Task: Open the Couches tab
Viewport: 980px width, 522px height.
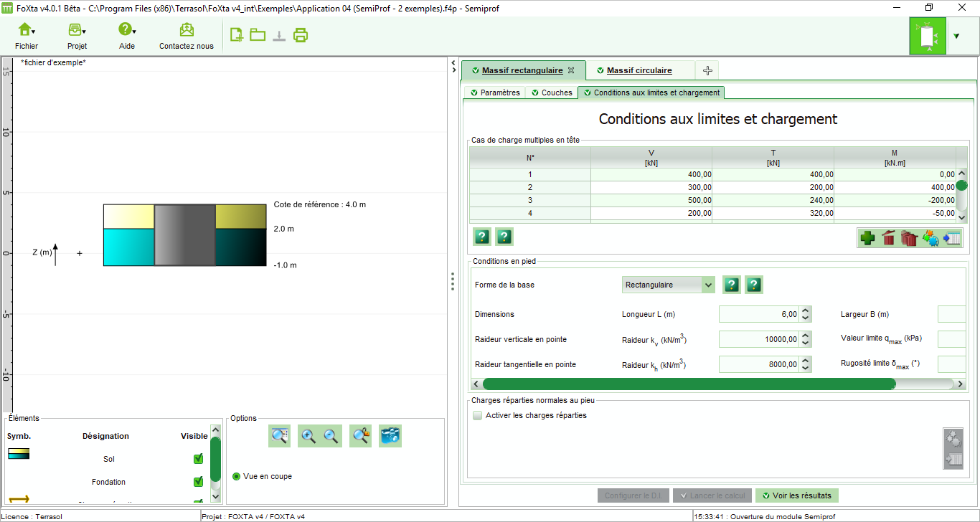Action: (551, 92)
